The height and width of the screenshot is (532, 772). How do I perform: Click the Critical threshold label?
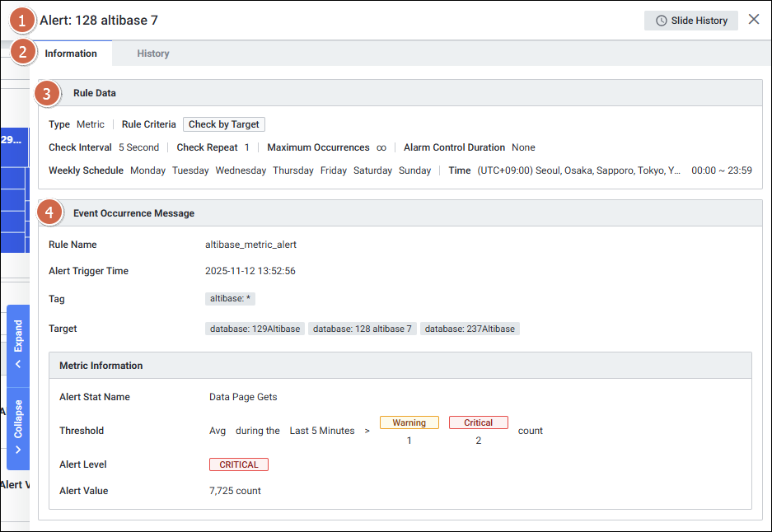click(x=478, y=422)
